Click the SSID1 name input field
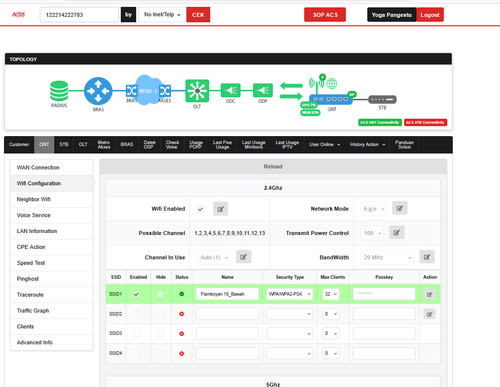Viewport: 500px width, 387px height. (x=227, y=294)
